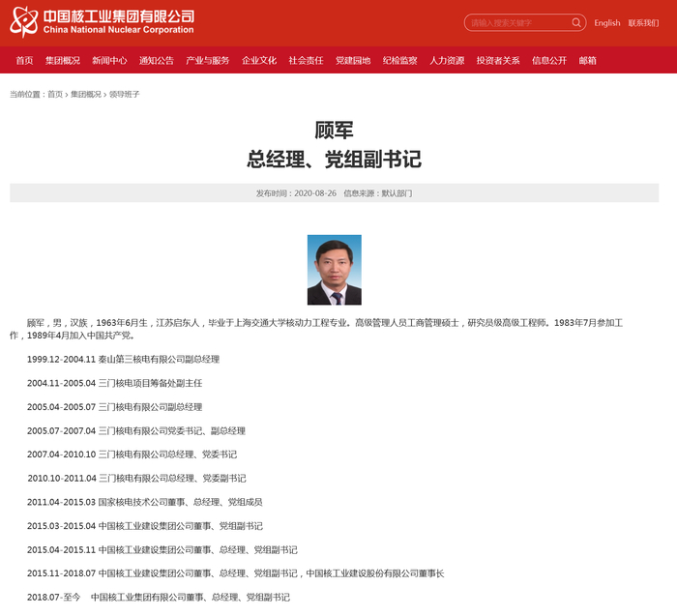Viewport: 677px width, 616px height.
Task: Click the 2015.11-2018.07 career entry
Action: [x=236, y=573]
